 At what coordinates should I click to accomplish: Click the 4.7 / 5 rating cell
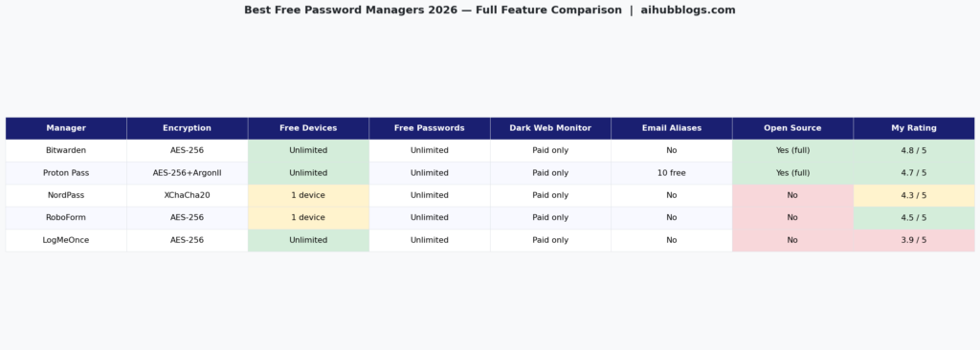tap(914, 173)
